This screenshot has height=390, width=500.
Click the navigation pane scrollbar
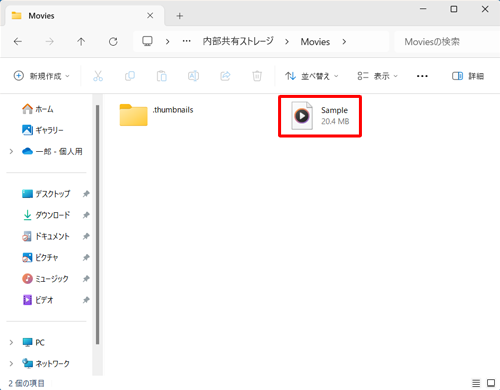(97, 224)
